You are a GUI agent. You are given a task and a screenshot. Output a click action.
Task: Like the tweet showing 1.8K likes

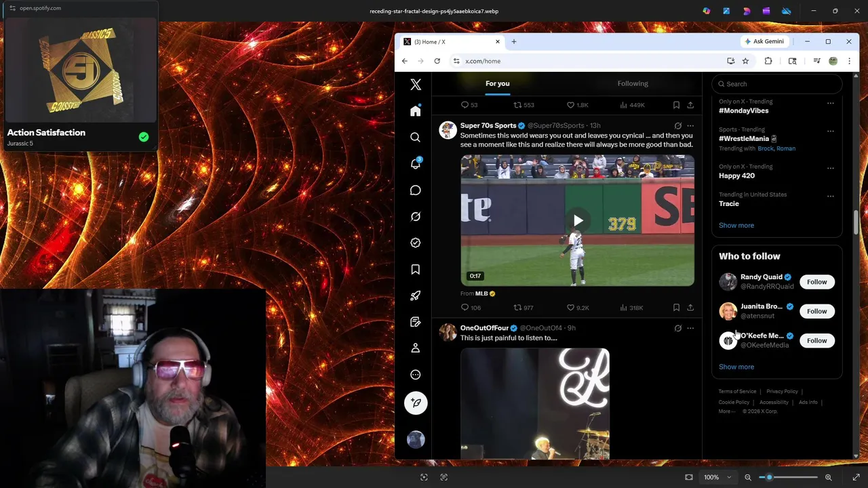click(578, 105)
